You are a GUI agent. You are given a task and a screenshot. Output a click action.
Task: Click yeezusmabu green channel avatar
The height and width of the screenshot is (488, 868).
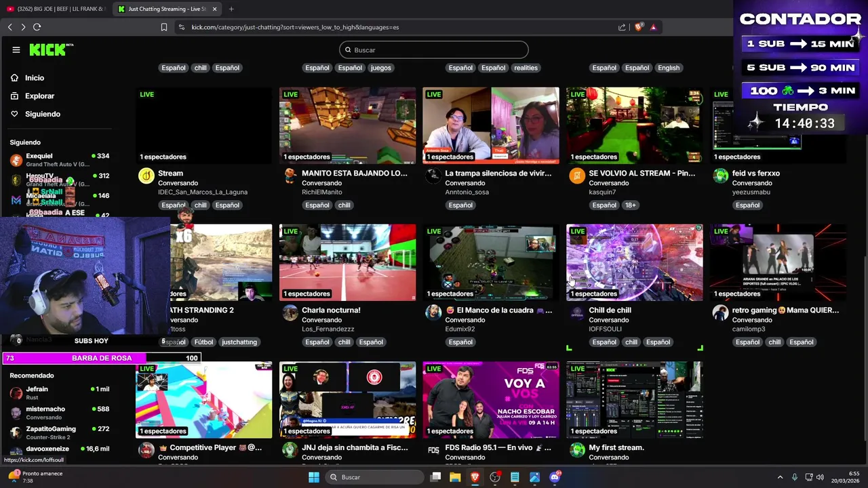point(721,176)
